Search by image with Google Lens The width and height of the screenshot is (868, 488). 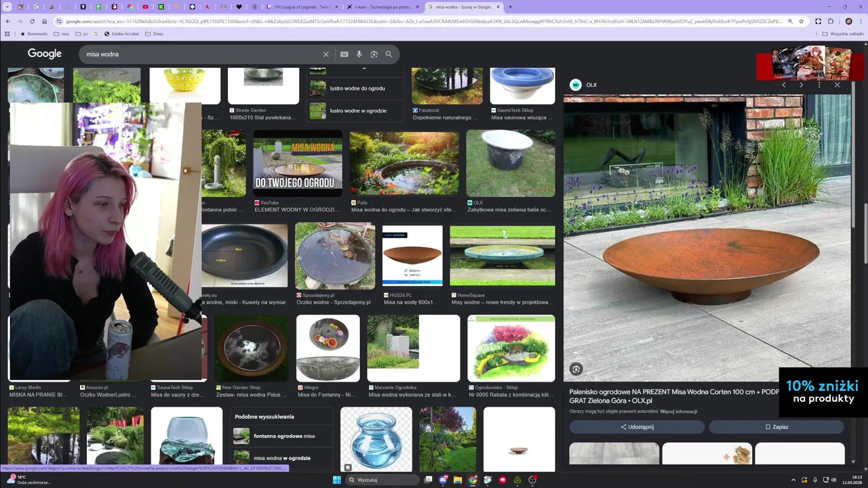[374, 54]
